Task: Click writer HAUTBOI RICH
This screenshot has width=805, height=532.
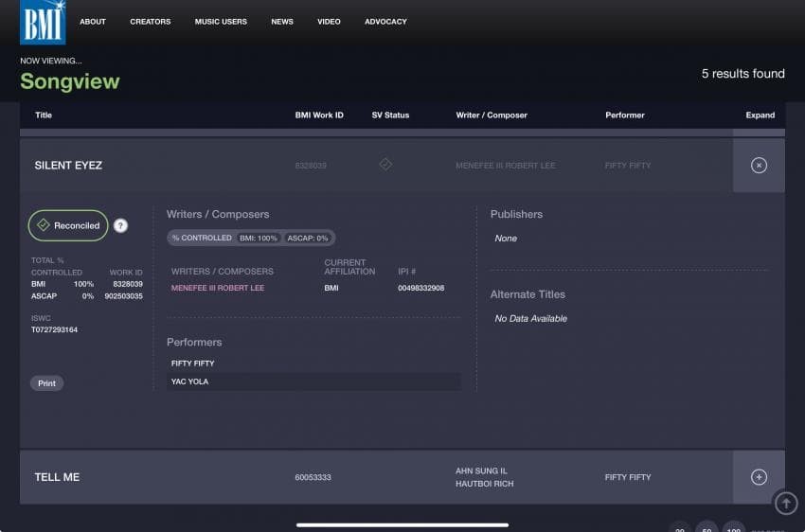Action: [485, 484]
